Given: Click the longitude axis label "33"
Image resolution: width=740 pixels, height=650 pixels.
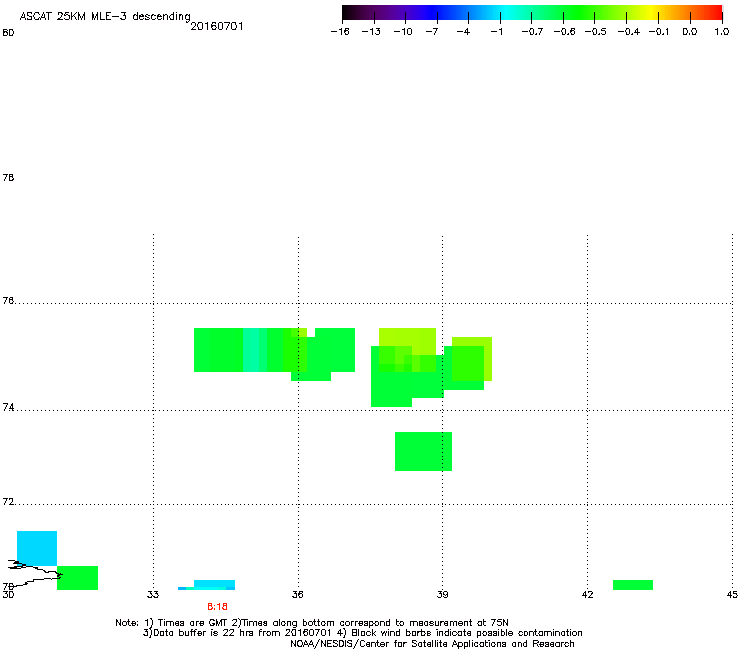Looking at the screenshot, I should coord(152,594).
